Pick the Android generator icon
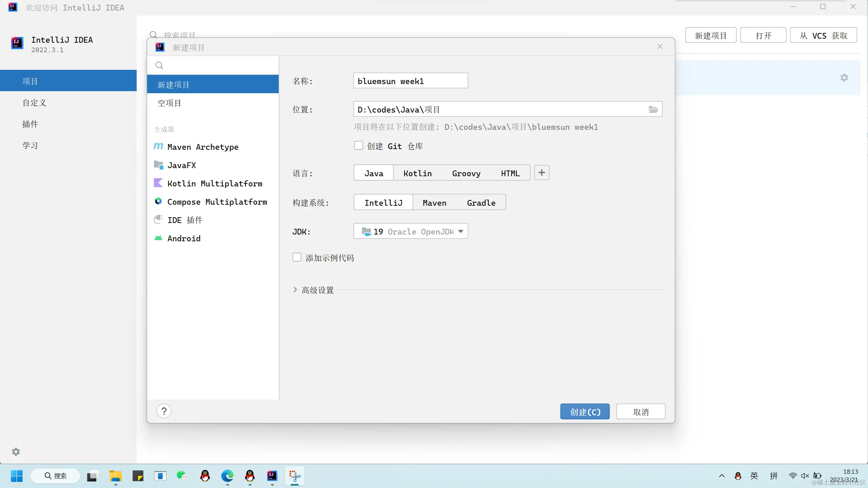The width and height of the screenshot is (868, 488). [158, 238]
